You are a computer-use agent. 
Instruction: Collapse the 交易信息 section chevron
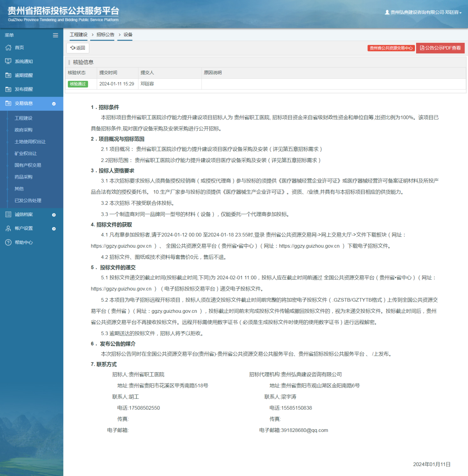(x=54, y=104)
